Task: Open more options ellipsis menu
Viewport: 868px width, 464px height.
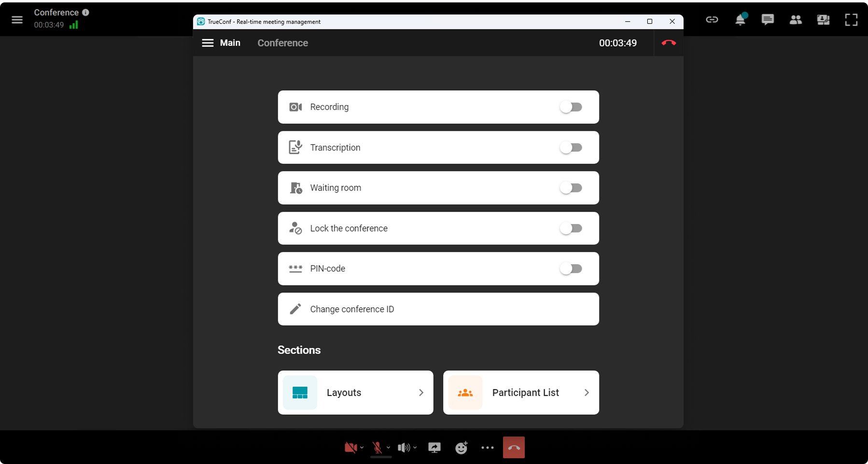Action: [488, 448]
